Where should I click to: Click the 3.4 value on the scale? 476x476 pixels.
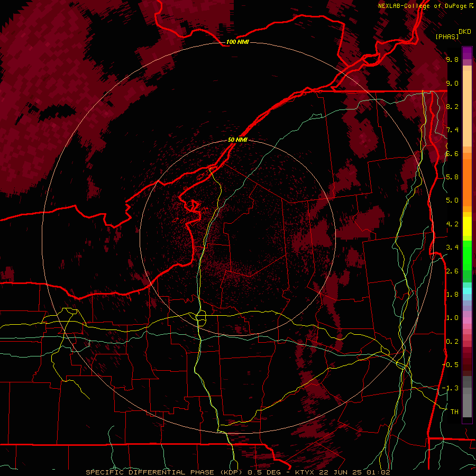[x=452, y=248]
